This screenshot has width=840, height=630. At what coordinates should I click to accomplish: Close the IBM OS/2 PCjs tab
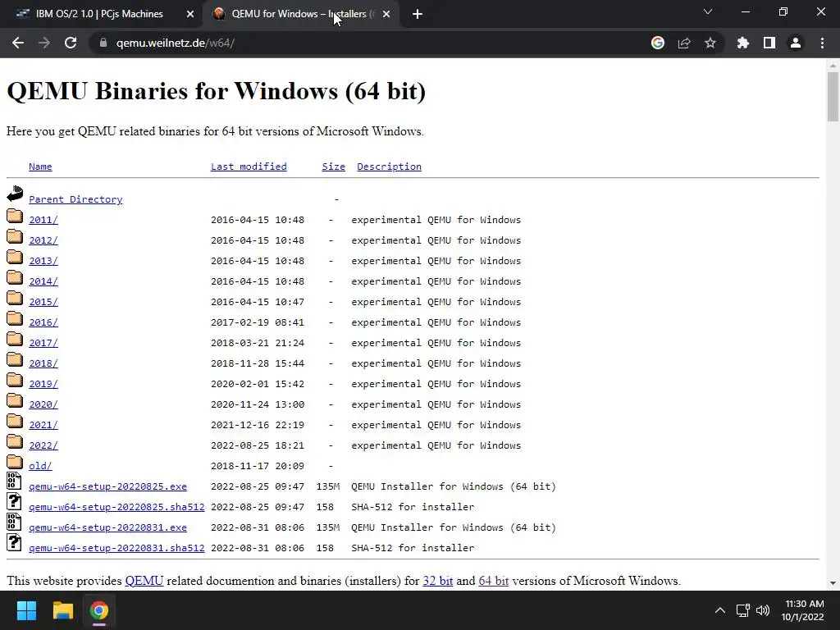coord(190,15)
